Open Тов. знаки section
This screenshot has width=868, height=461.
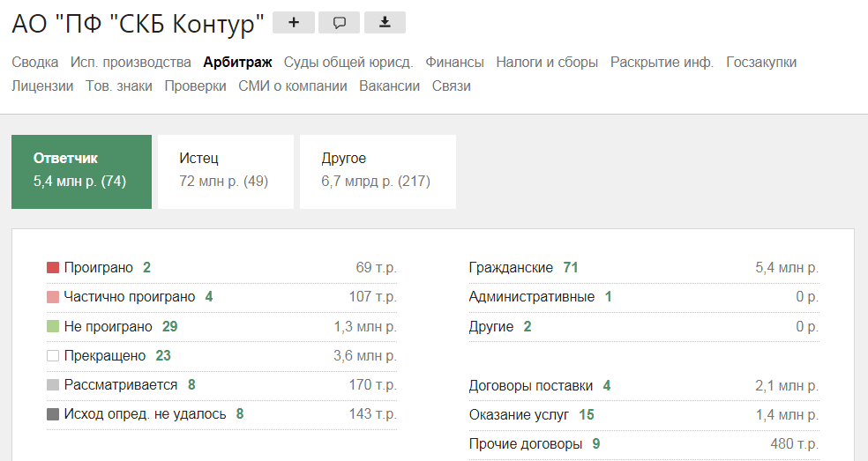coord(119,86)
